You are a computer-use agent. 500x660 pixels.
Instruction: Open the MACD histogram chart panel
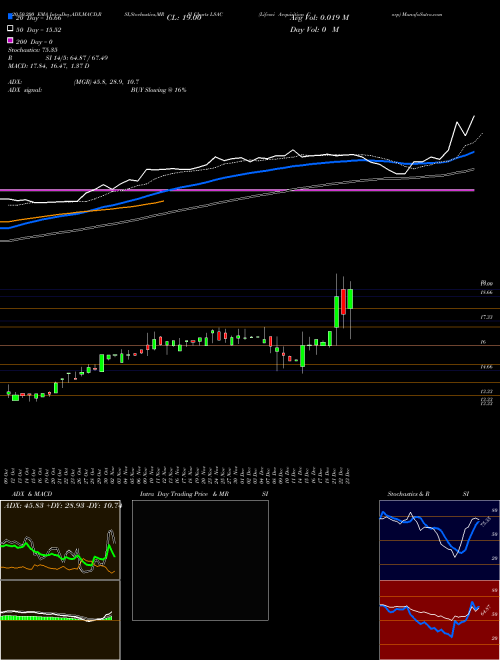point(60,620)
